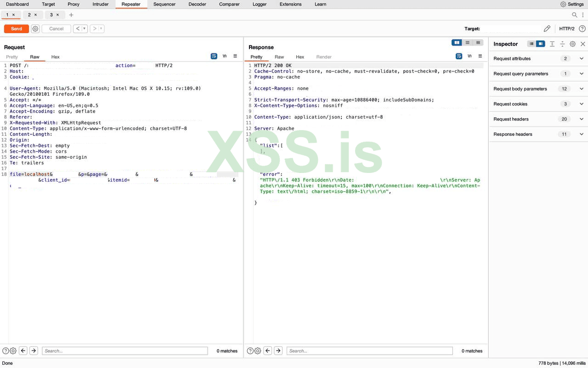Open the Inspector settings gear
This screenshot has width=588, height=368.
point(572,44)
